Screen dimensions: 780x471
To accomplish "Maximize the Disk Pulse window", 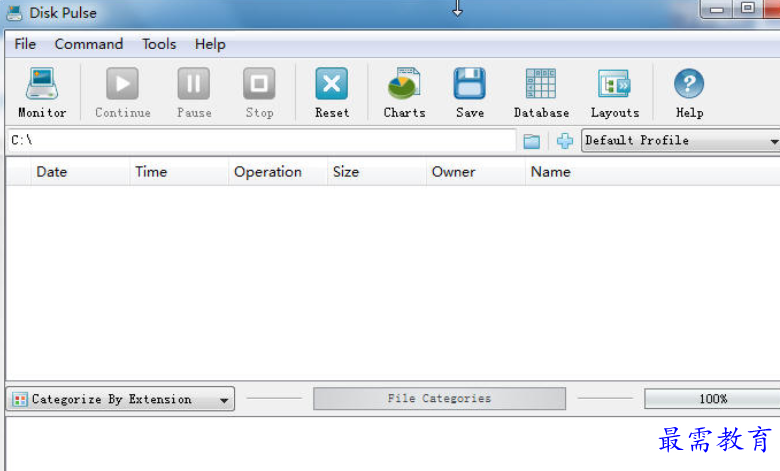I will pyautogui.click(x=747, y=8).
